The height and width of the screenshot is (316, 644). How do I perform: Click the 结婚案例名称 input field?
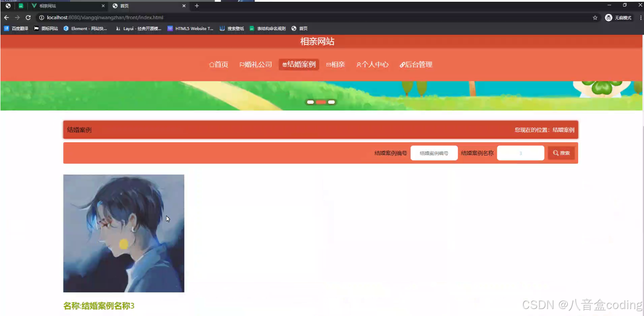[x=521, y=153]
